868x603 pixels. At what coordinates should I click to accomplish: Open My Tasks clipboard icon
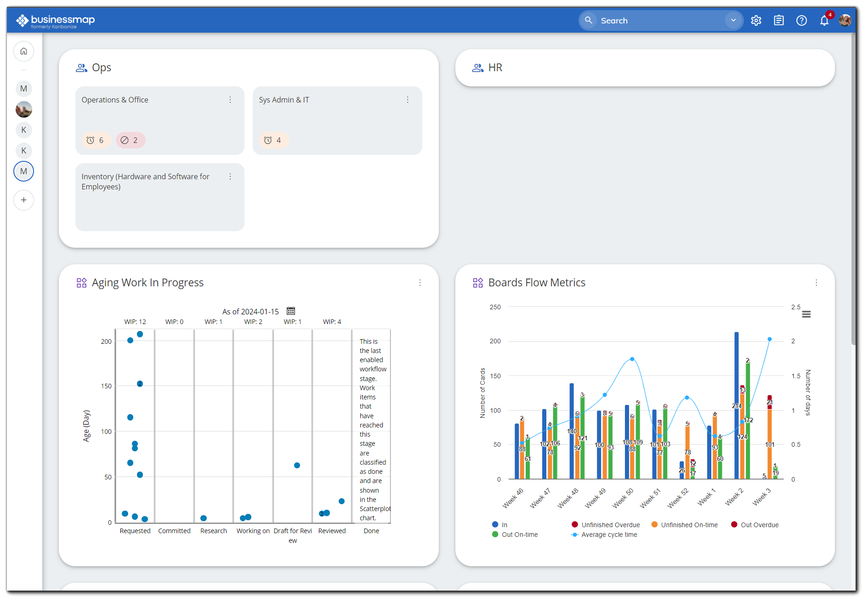point(779,20)
